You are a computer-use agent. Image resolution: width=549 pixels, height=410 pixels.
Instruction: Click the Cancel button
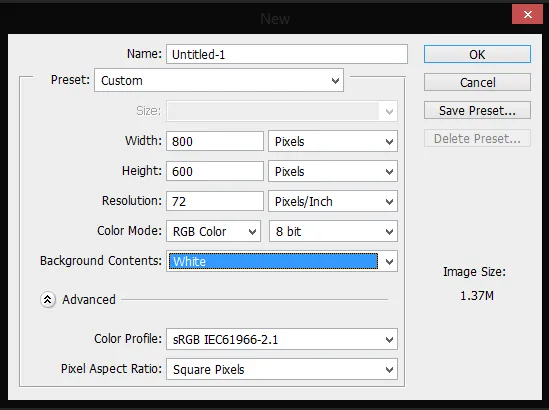click(477, 82)
